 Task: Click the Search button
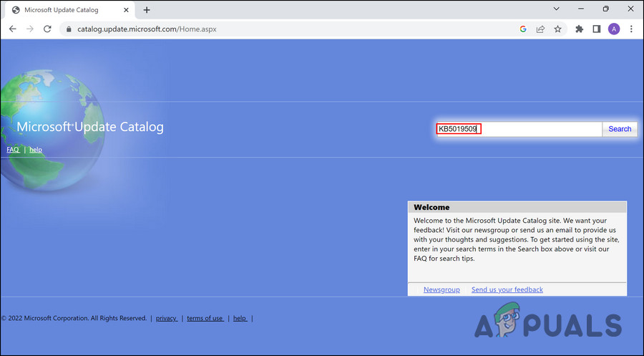[620, 129]
